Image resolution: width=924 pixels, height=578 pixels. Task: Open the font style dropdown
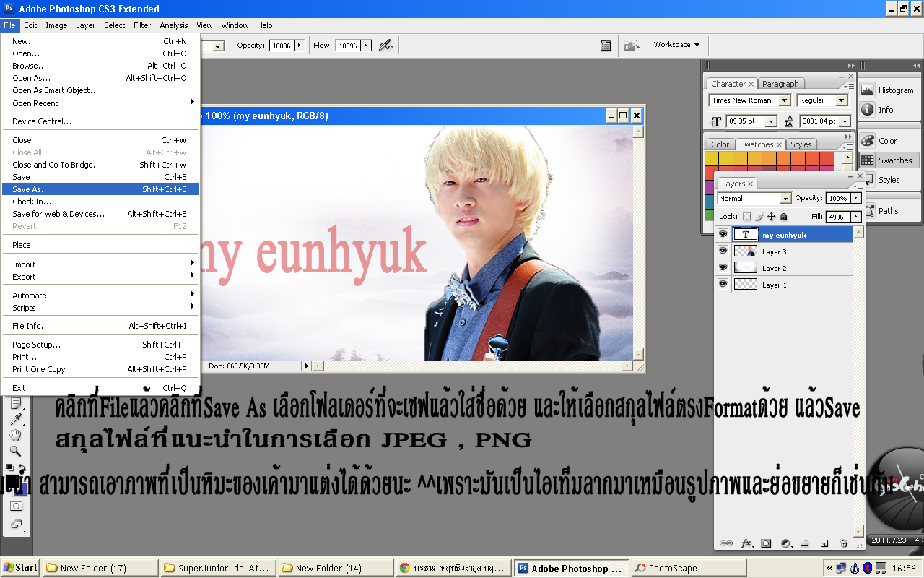[842, 100]
